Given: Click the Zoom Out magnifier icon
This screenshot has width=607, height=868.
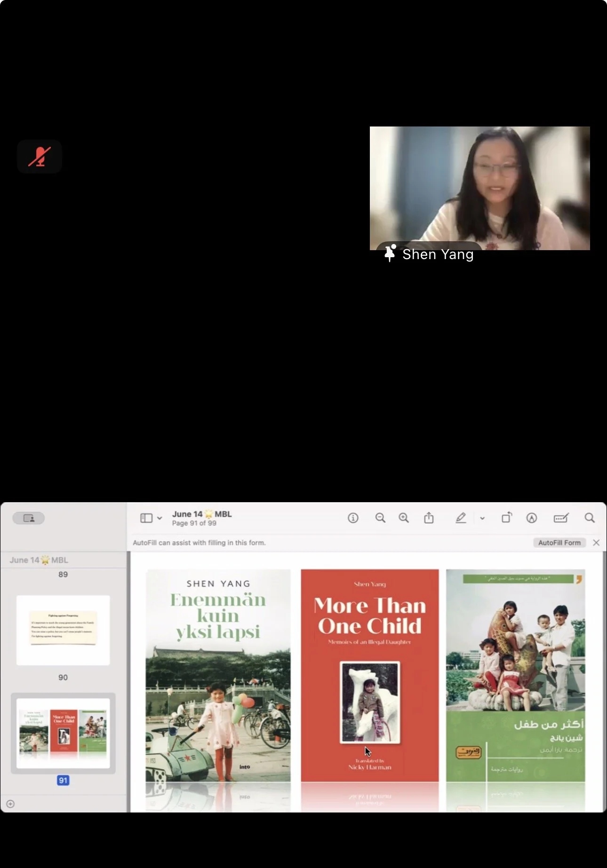Looking at the screenshot, I should (380, 518).
